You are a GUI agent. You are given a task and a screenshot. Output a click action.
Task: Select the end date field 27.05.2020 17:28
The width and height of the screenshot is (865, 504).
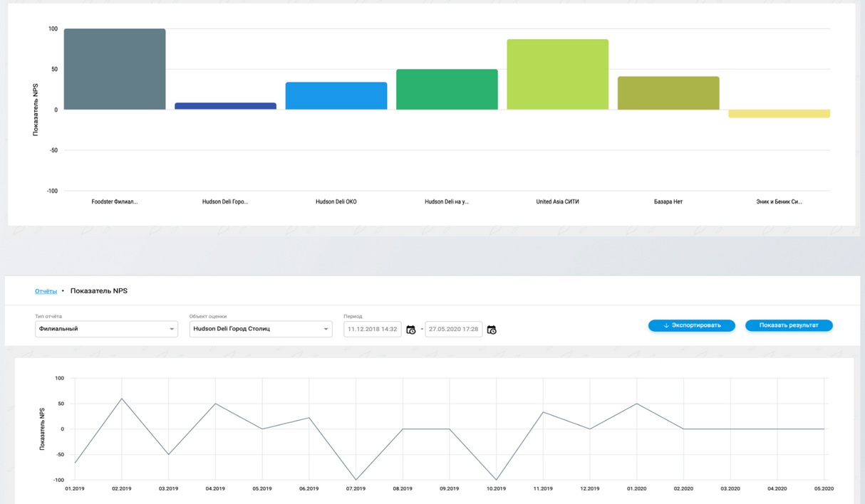point(454,330)
